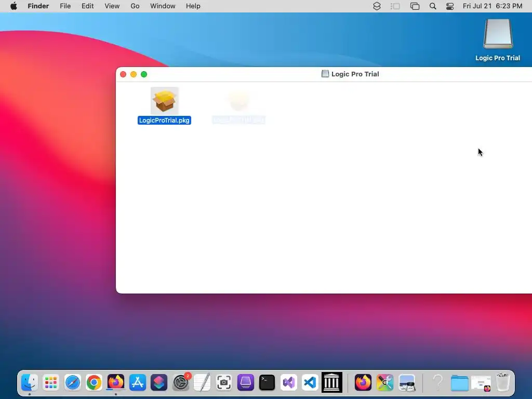Launch Google Chrome from the Dock
This screenshot has height=399, width=532.
(x=94, y=383)
